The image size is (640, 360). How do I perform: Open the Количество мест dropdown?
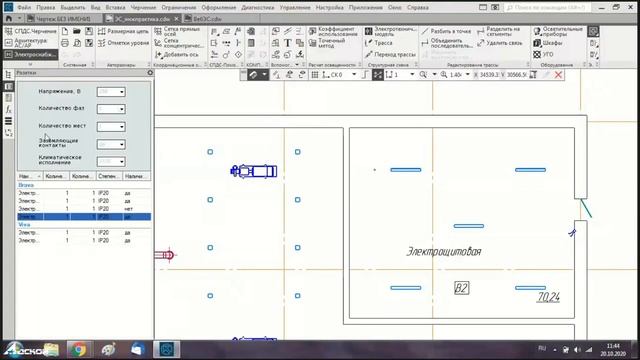[x=111, y=127]
